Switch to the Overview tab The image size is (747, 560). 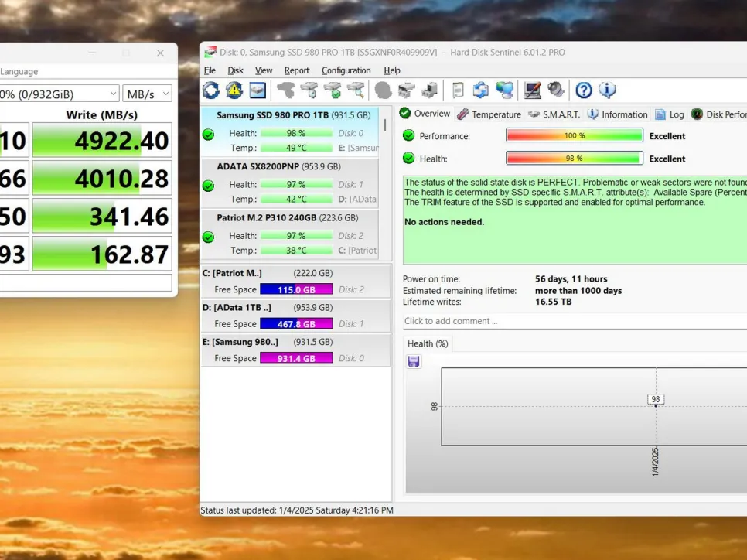[425, 114]
